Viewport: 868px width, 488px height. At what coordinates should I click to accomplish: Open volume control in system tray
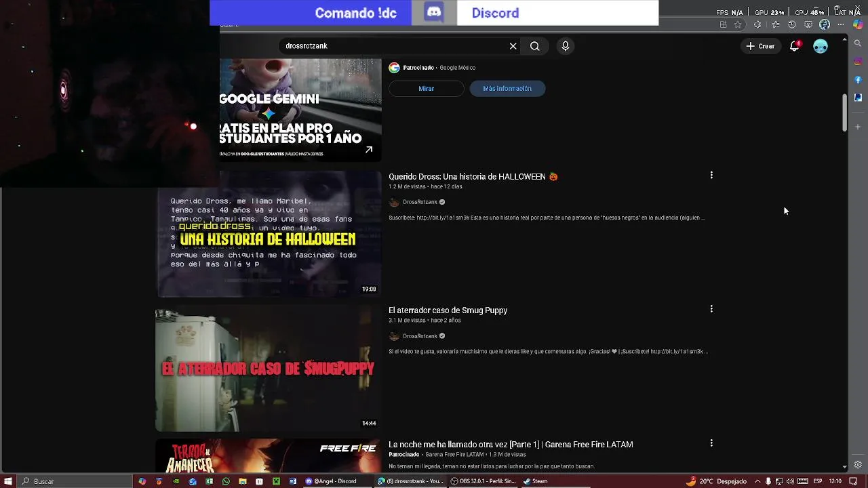790,481
